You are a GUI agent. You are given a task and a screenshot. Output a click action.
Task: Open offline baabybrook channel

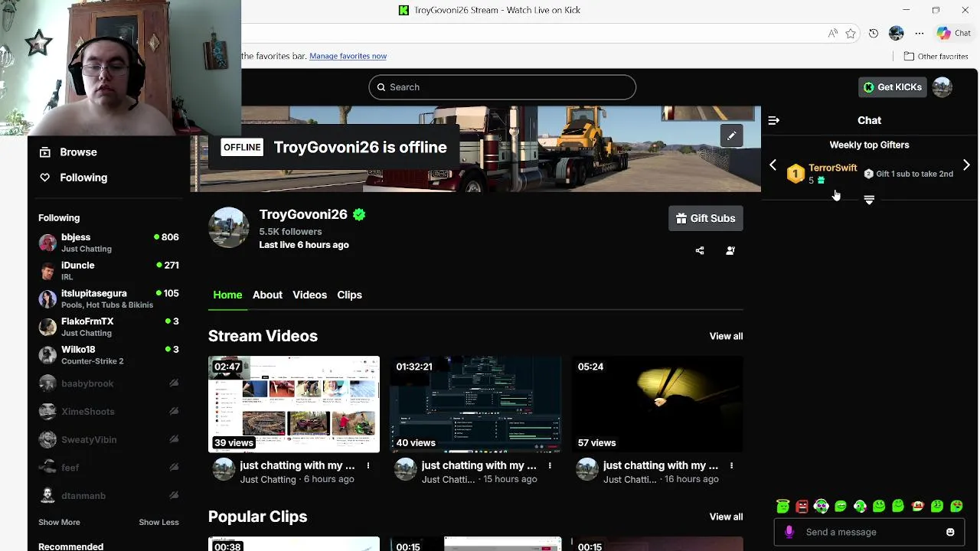[x=109, y=383]
